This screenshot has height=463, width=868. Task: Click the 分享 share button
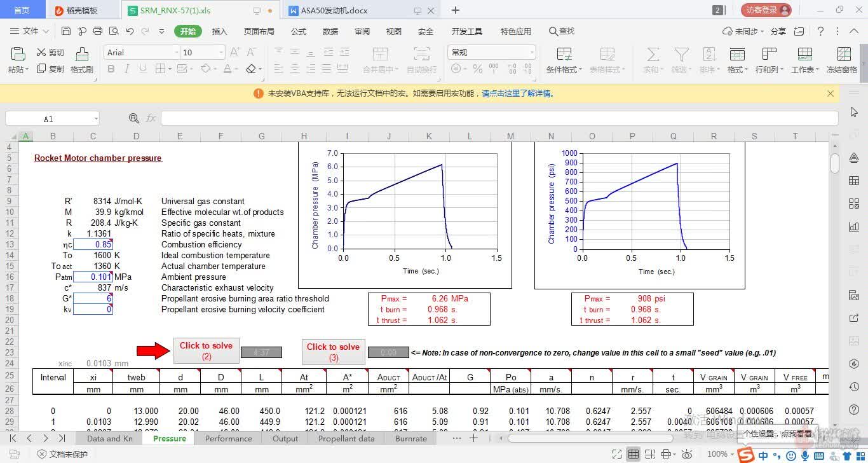tap(778, 31)
